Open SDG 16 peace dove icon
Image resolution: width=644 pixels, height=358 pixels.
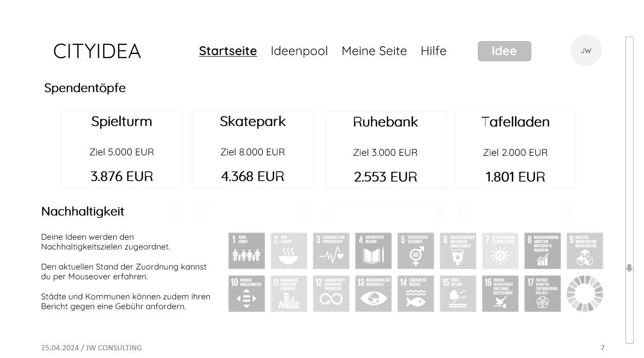tap(500, 294)
